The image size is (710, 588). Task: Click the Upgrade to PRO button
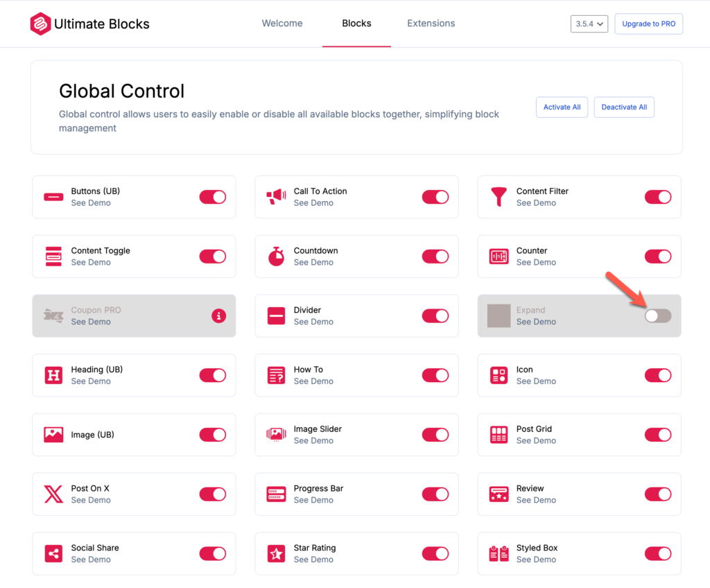pos(648,24)
